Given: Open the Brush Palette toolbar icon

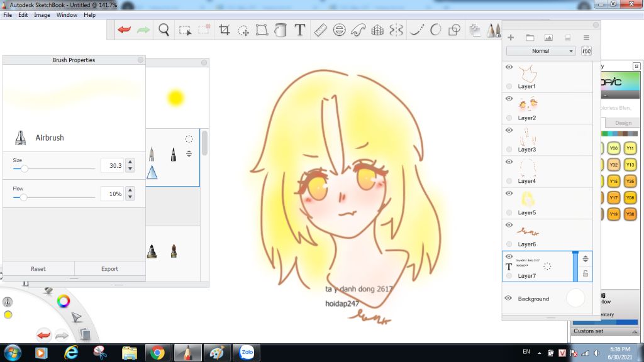Looking at the screenshot, I should (x=494, y=30).
